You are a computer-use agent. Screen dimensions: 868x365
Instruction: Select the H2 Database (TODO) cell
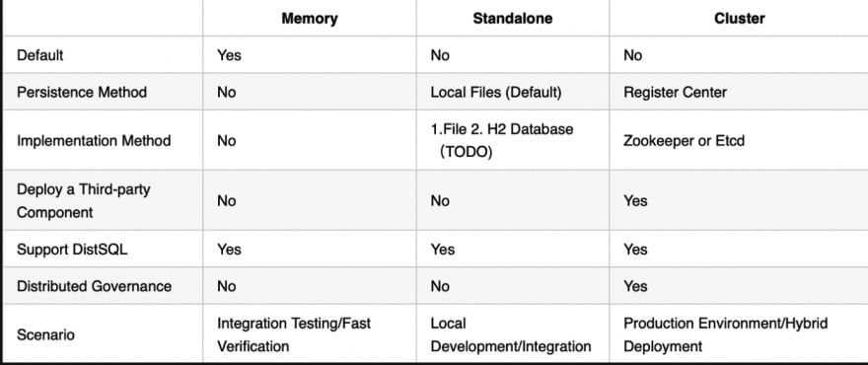click(x=502, y=141)
